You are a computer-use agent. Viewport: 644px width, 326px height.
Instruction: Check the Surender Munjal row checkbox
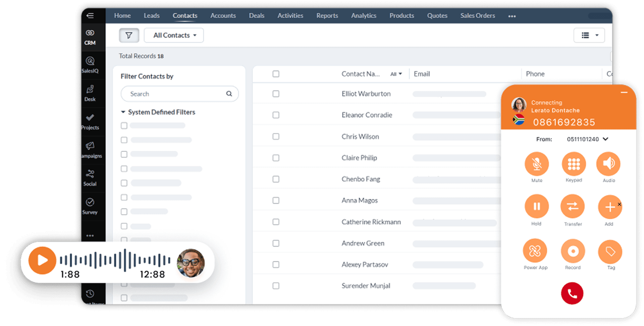click(276, 286)
